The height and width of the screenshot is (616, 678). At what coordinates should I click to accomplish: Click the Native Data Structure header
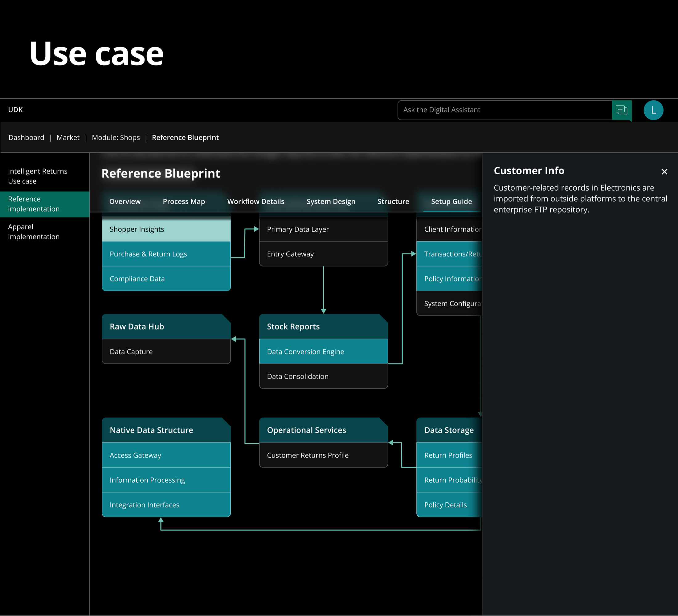tap(166, 430)
